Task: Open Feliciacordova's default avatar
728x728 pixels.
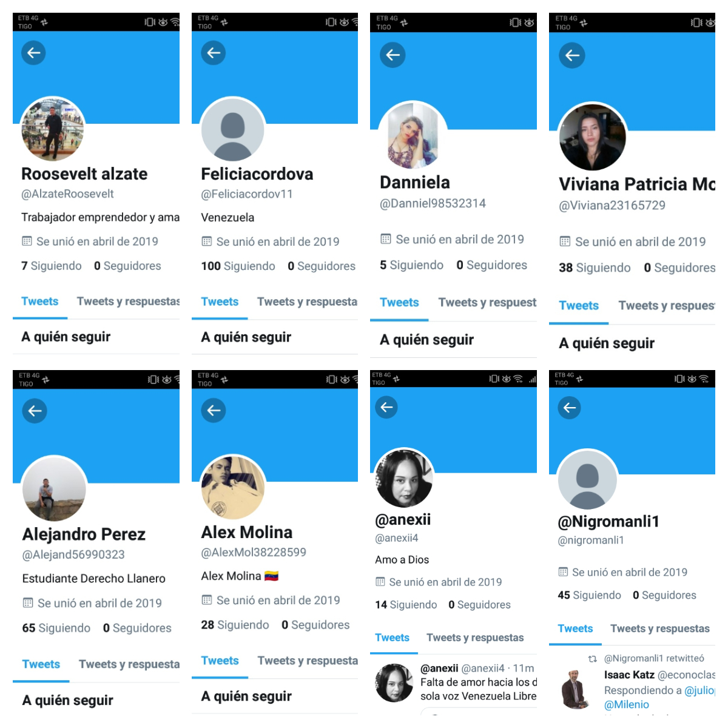Action: tap(233, 130)
